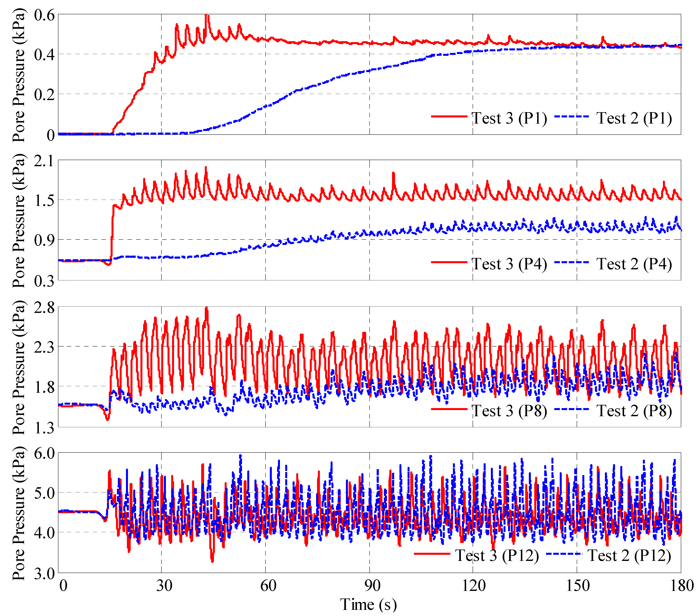This screenshot has height=616, width=698.
Task: Click the blue dashed sample beside Test 2 (P8)
Action: 572,409
